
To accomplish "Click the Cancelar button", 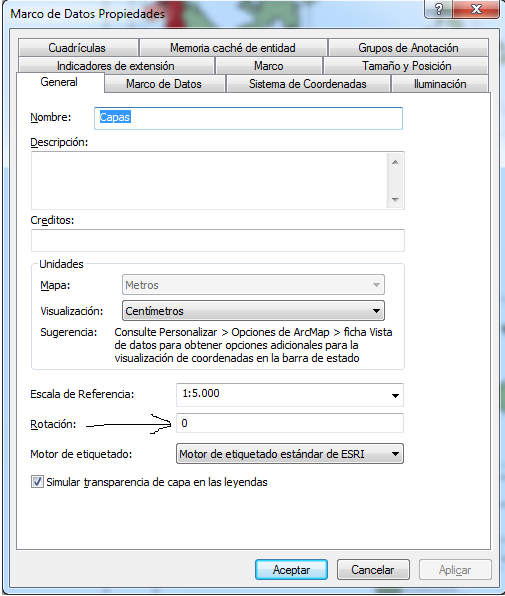I will click(x=373, y=570).
